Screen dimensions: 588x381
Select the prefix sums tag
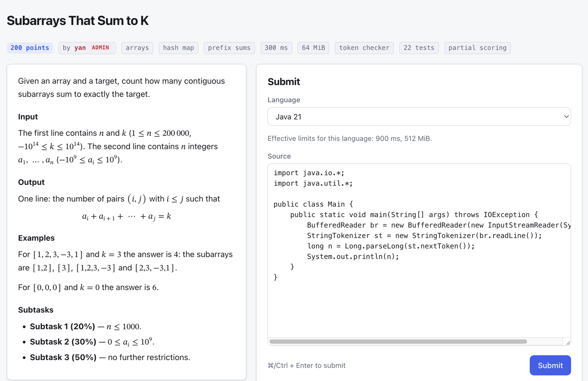(229, 48)
